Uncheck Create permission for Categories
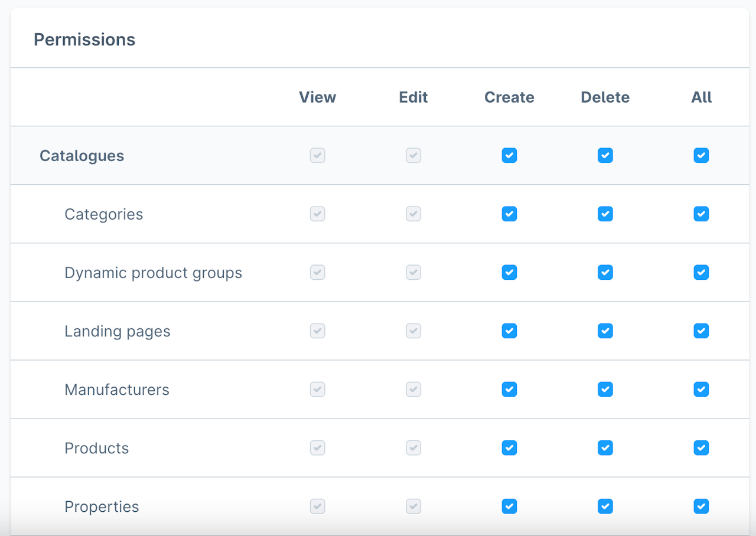 pos(509,214)
